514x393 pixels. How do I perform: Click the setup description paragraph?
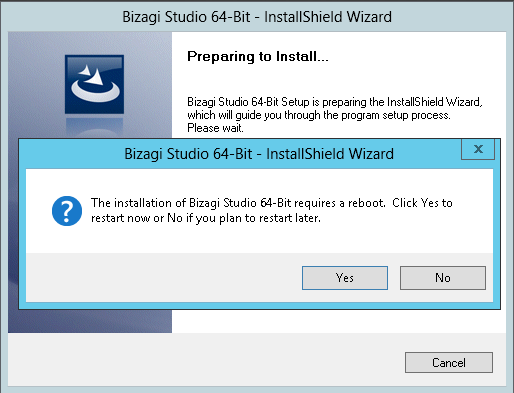tap(335, 115)
